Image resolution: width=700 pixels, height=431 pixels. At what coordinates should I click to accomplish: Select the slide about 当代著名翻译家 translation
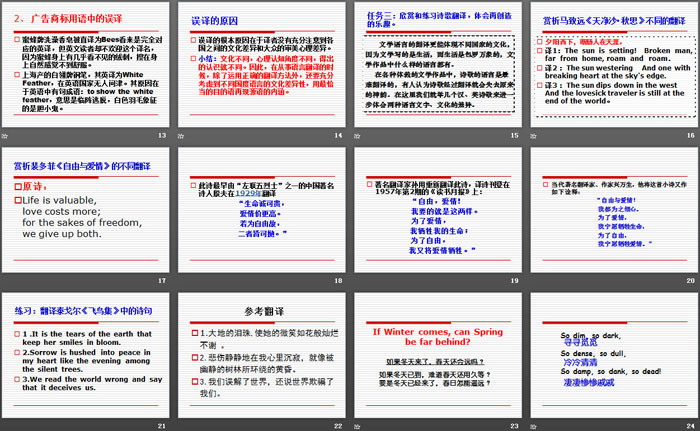click(x=614, y=210)
